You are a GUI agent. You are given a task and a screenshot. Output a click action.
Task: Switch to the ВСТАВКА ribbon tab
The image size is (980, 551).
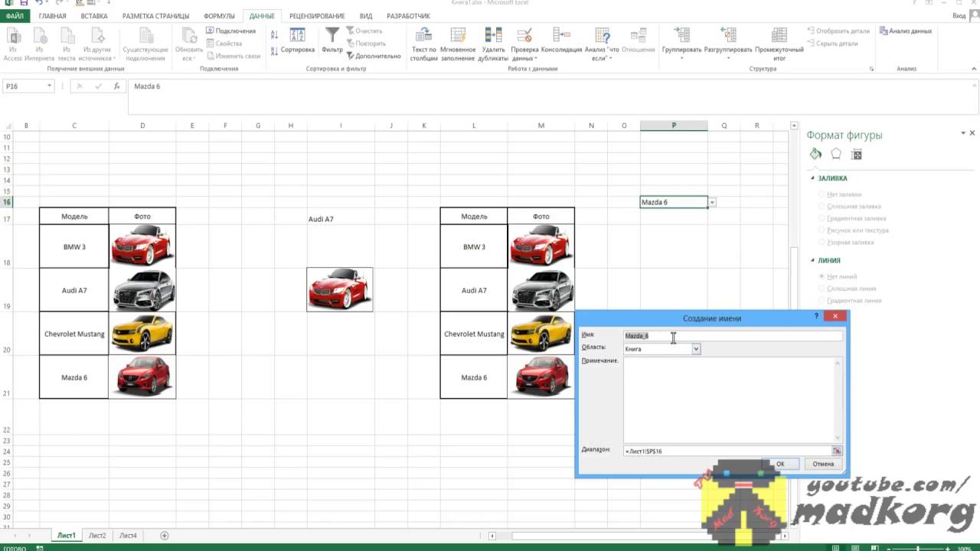(94, 16)
